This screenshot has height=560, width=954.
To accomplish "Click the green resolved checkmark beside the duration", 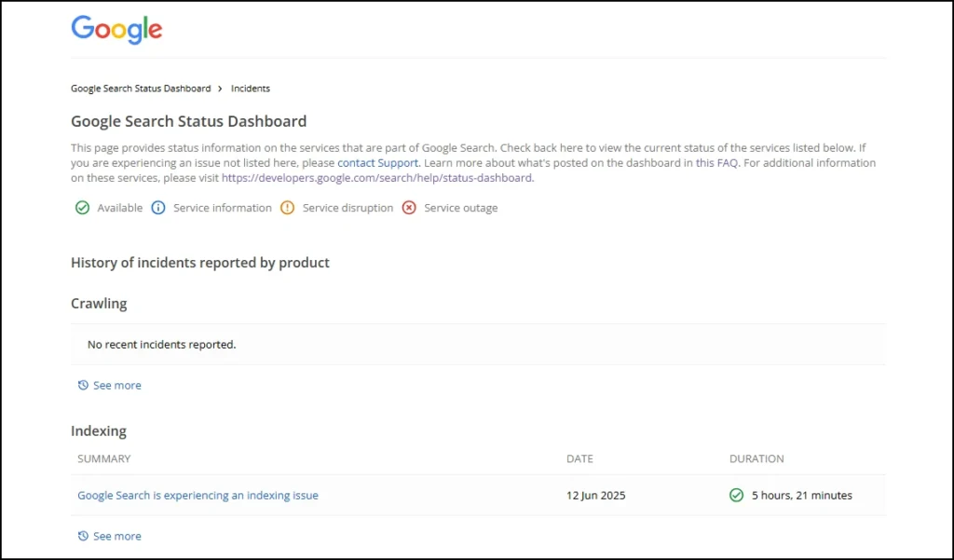I will click(x=737, y=496).
